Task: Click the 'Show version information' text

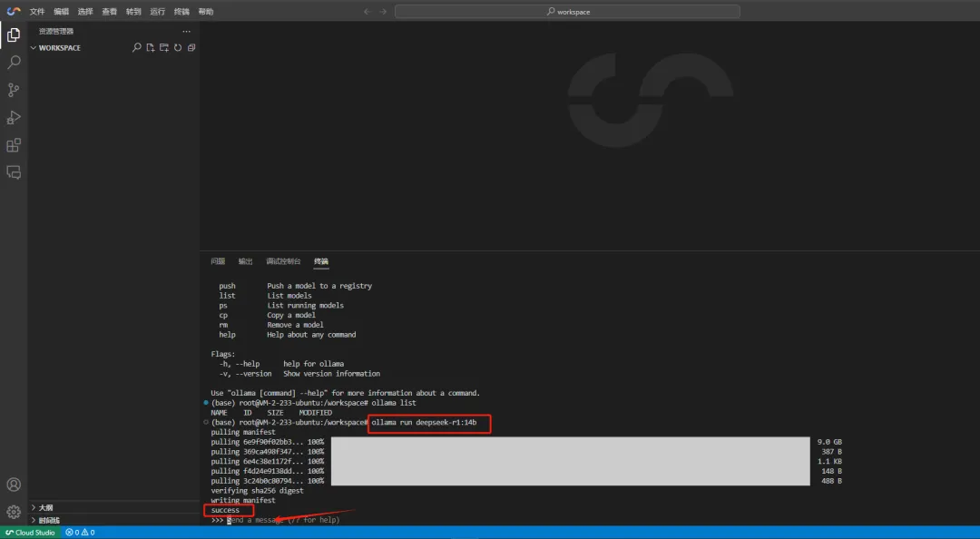Action: click(x=331, y=374)
